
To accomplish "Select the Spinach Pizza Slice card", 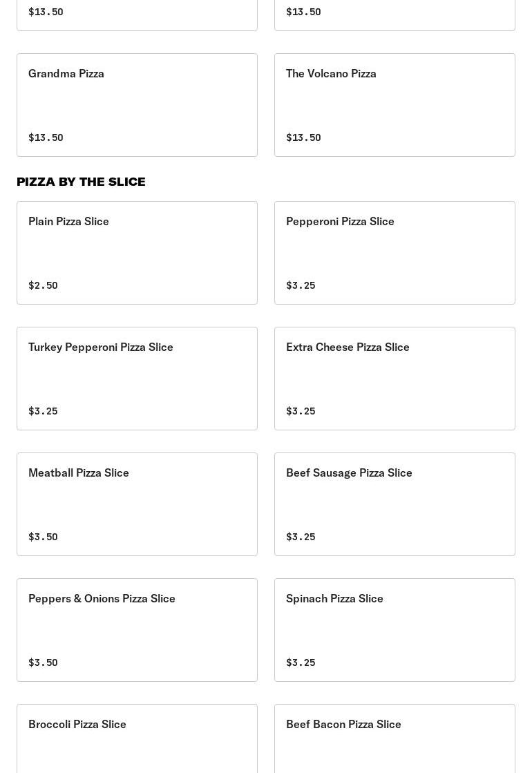I will (x=395, y=629).
